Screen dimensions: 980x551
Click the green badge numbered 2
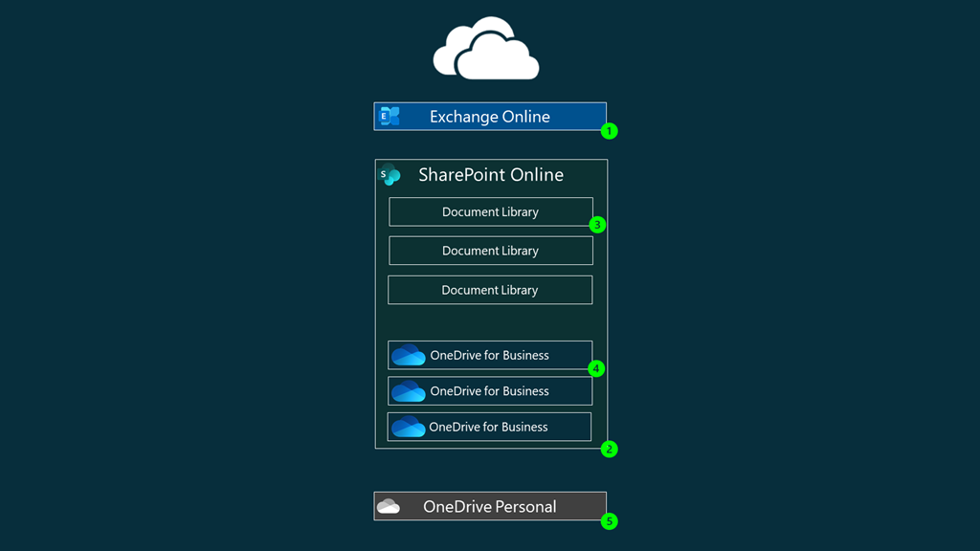[610, 448]
